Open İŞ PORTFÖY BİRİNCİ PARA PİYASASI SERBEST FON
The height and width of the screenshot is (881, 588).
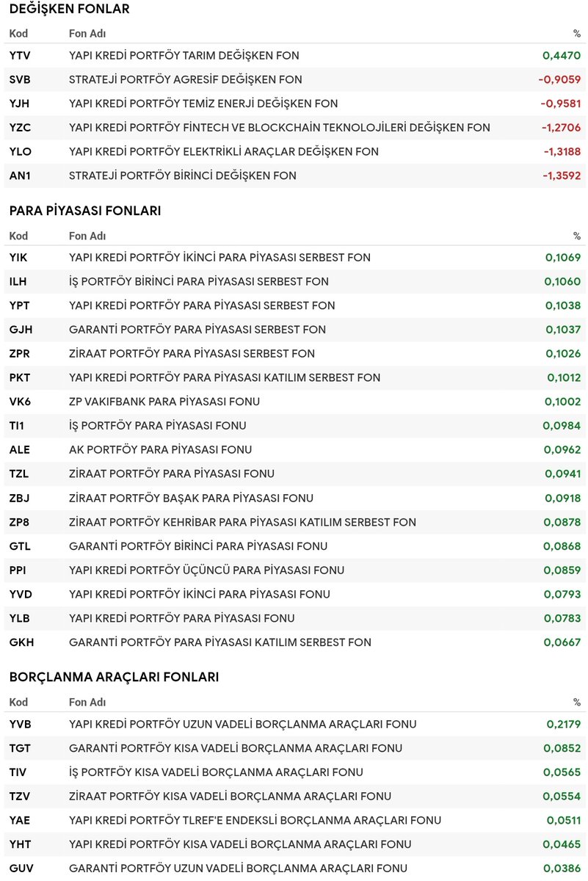coord(199,281)
